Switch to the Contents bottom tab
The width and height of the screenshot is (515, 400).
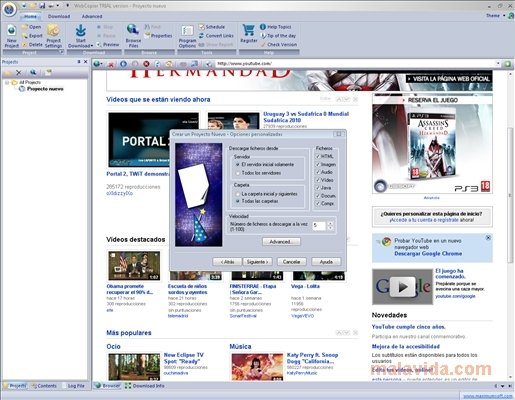(44, 386)
